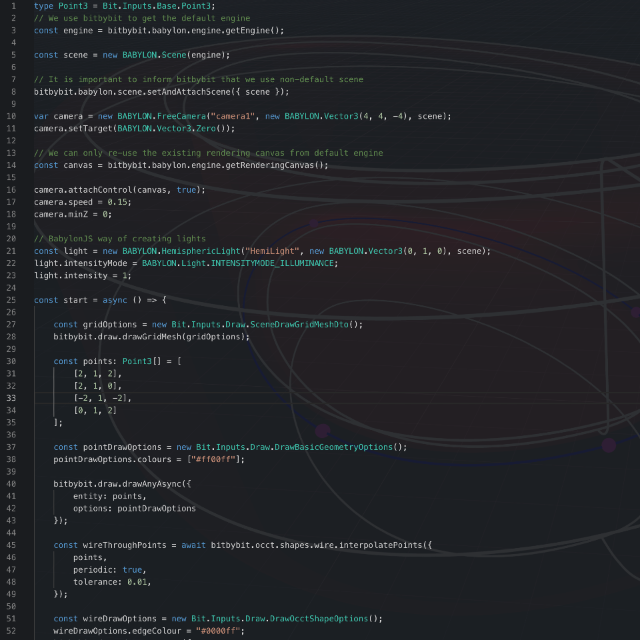
Task: Click 'DrawOcctShapeOptions' on line 51
Action: point(319,618)
